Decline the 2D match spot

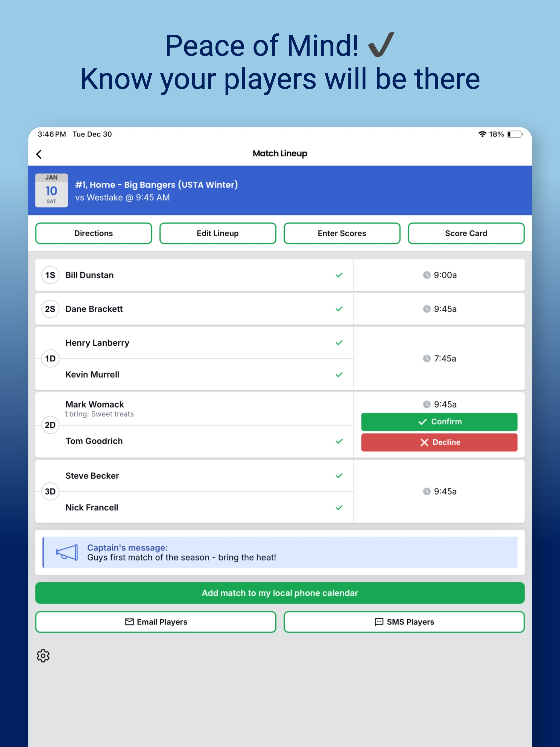coord(439,442)
